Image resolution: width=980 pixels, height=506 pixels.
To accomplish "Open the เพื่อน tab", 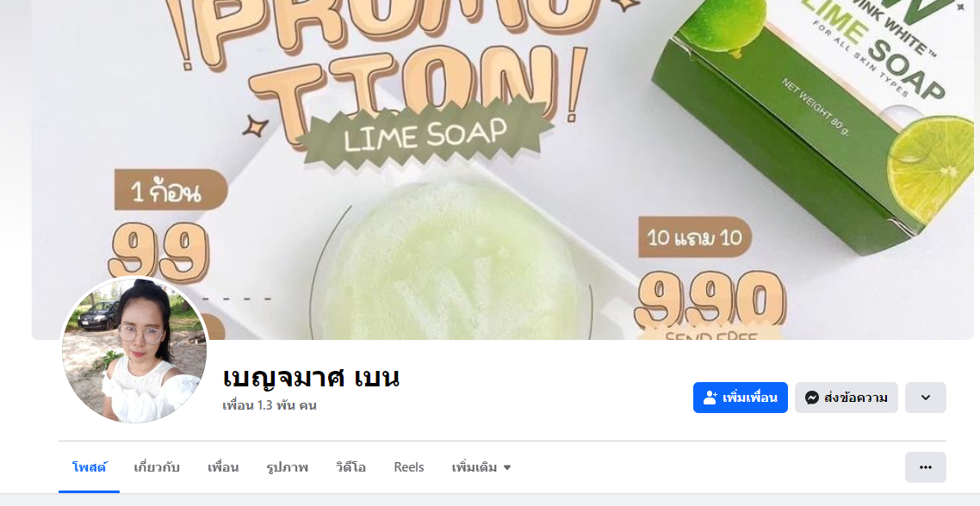I will 223,467.
